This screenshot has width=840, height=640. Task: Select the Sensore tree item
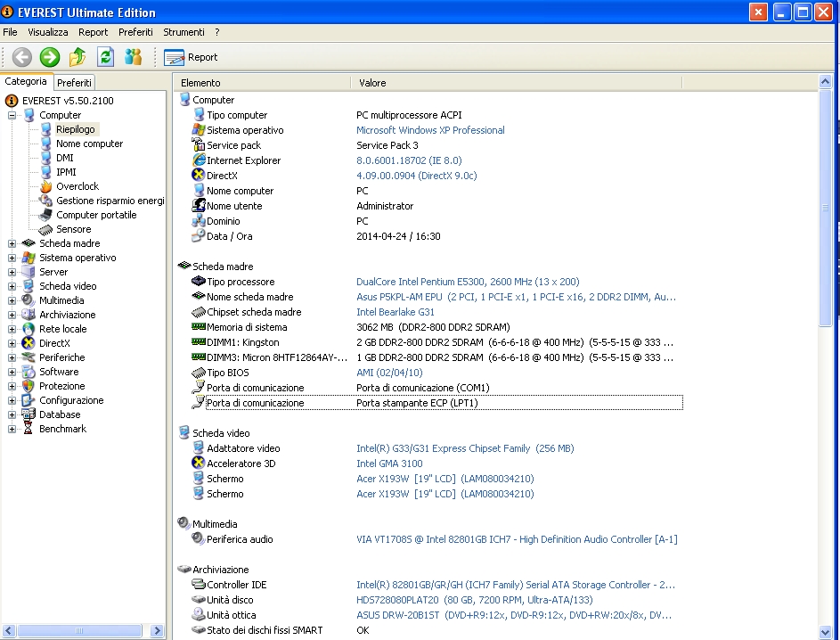73,229
